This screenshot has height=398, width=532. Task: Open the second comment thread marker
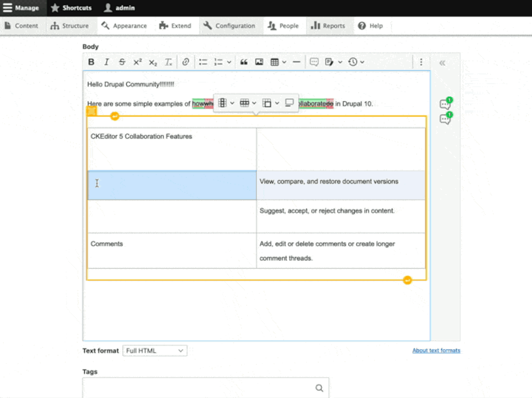(x=446, y=118)
